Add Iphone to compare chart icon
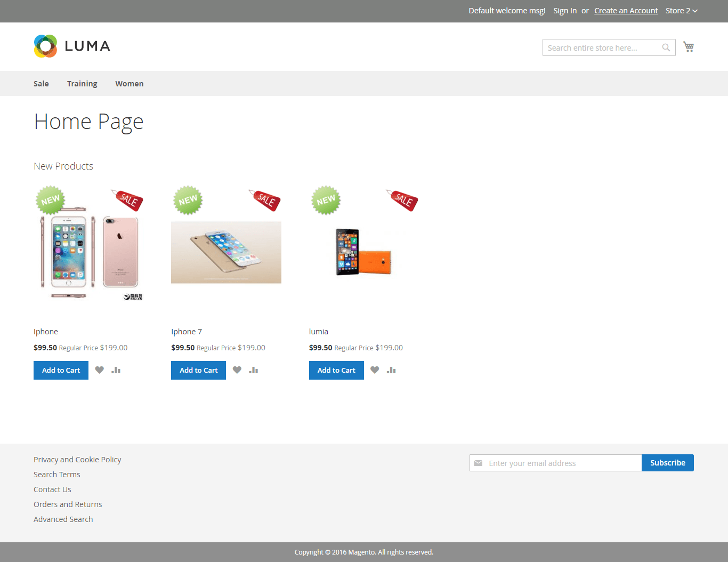 (x=116, y=370)
